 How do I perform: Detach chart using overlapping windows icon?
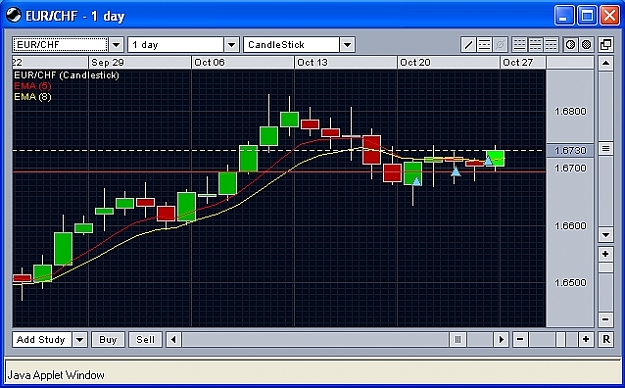606,45
